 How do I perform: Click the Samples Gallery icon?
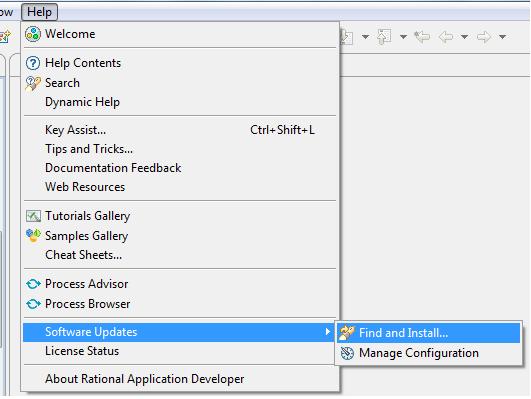pos(33,236)
